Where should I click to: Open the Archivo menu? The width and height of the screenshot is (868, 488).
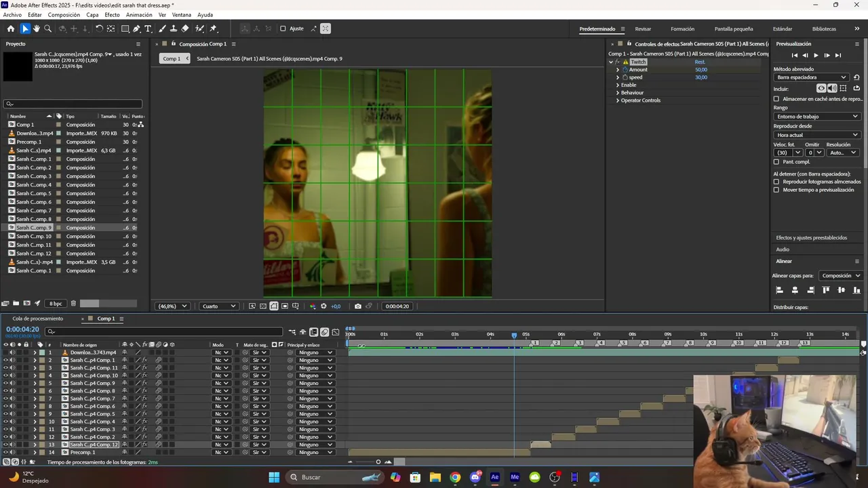pos(12,15)
